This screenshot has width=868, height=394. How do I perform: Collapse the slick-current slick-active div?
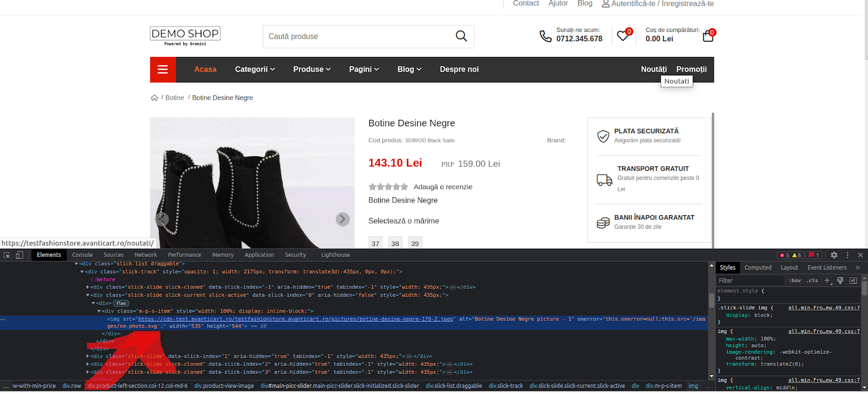tap(88, 295)
